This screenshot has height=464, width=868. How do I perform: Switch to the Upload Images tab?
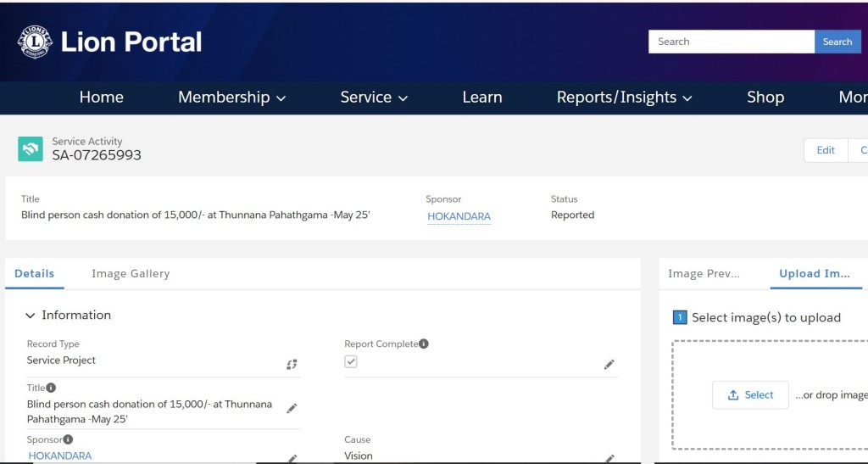[815, 273]
